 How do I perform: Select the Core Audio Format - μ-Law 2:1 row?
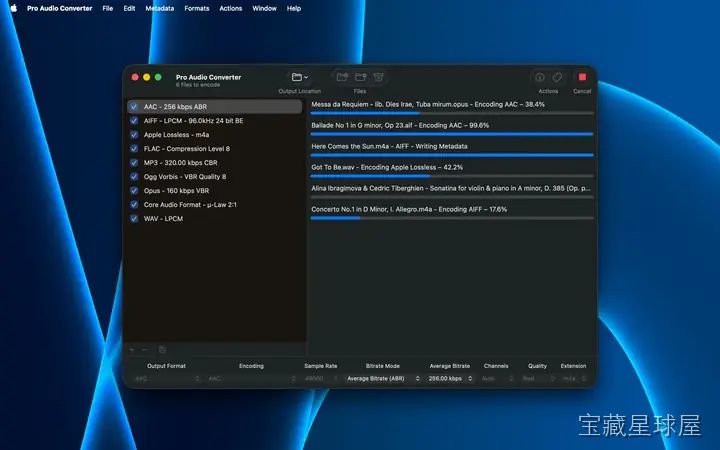click(x=214, y=205)
